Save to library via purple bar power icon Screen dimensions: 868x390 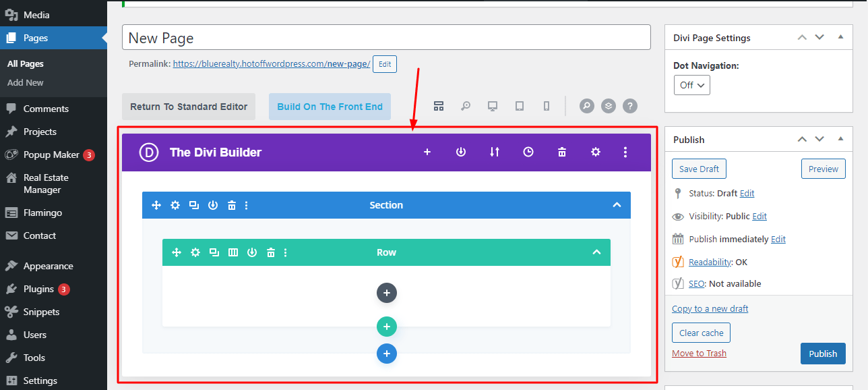click(x=461, y=152)
